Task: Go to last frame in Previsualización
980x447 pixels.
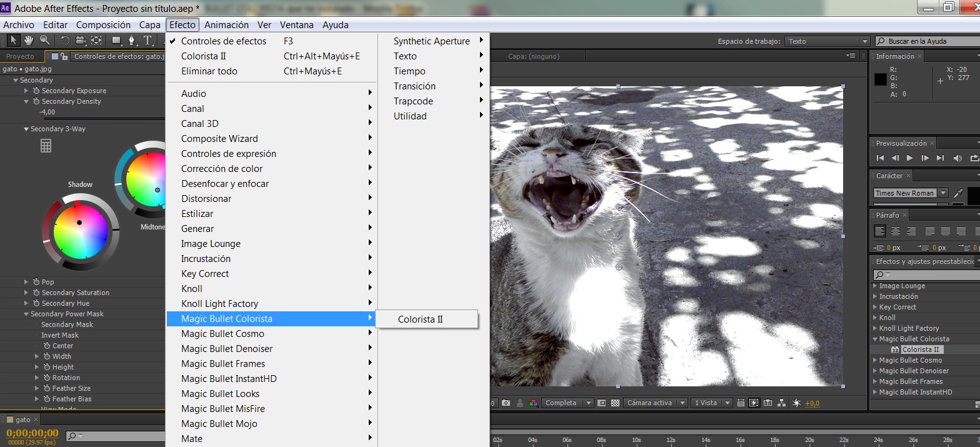Action: [940, 158]
